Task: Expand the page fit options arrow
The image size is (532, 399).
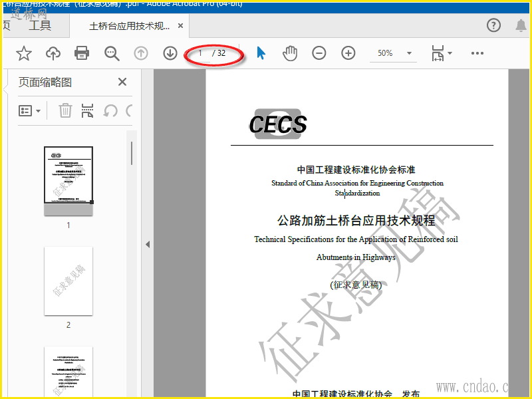Action: (x=450, y=53)
